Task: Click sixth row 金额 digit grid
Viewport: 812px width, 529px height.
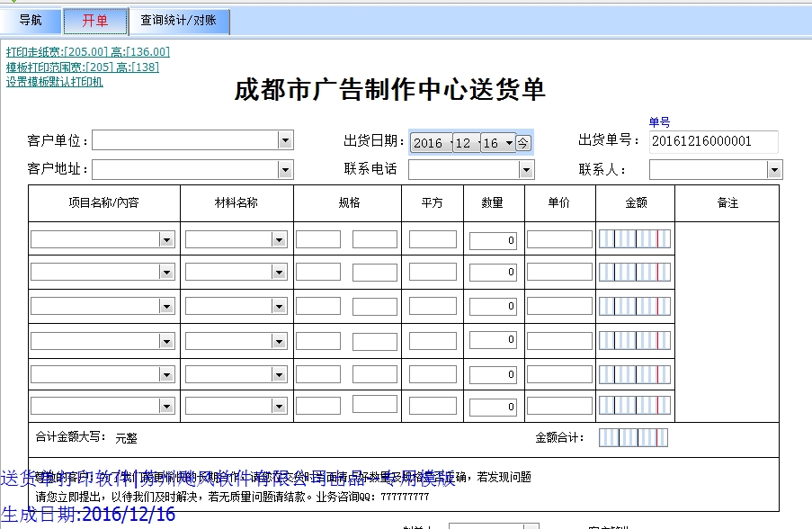Action: pyautogui.click(x=635, y=406)
